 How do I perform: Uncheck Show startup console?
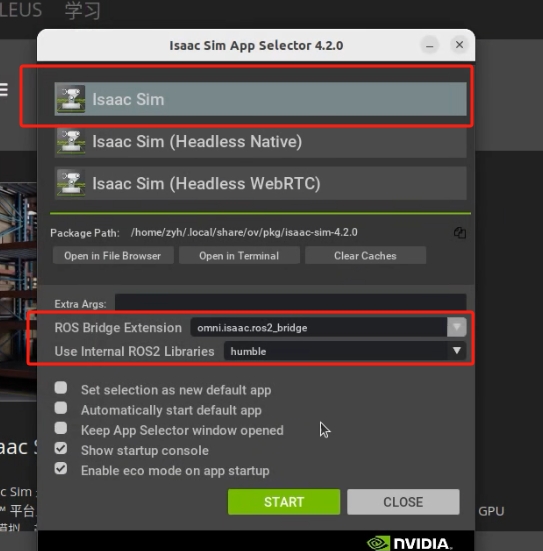coord(61,448)
